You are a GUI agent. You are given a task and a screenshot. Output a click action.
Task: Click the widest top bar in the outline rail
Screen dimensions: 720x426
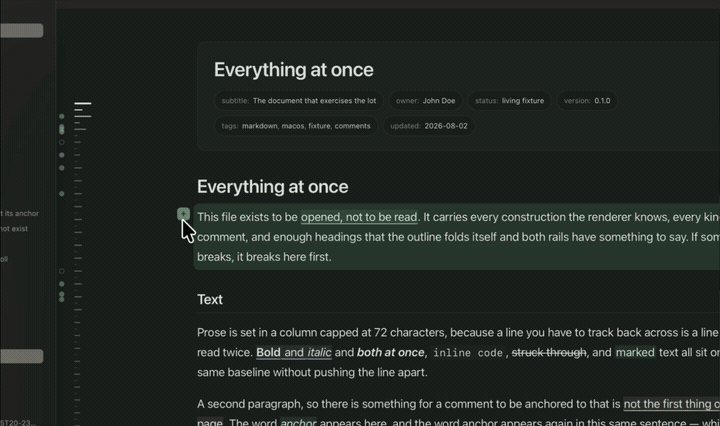click(x=83, y=103)
